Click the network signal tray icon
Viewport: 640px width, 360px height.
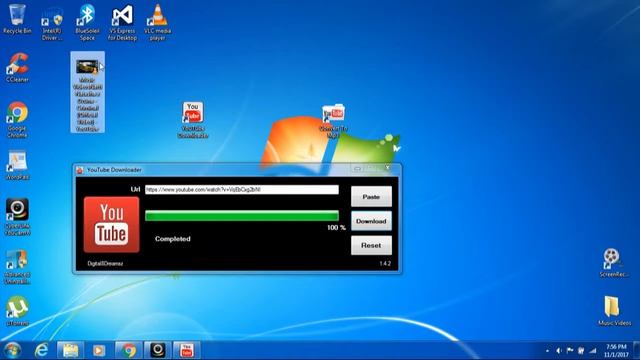tap(593, 351)
